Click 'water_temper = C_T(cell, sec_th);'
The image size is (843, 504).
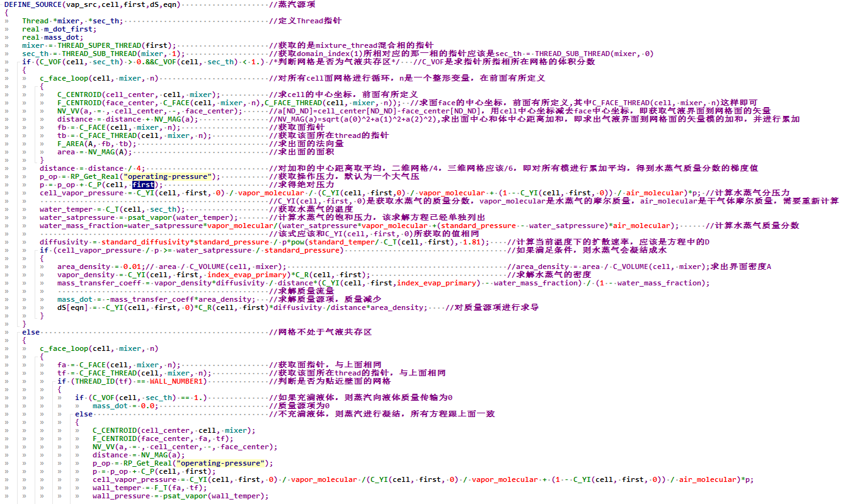(112, 209)
